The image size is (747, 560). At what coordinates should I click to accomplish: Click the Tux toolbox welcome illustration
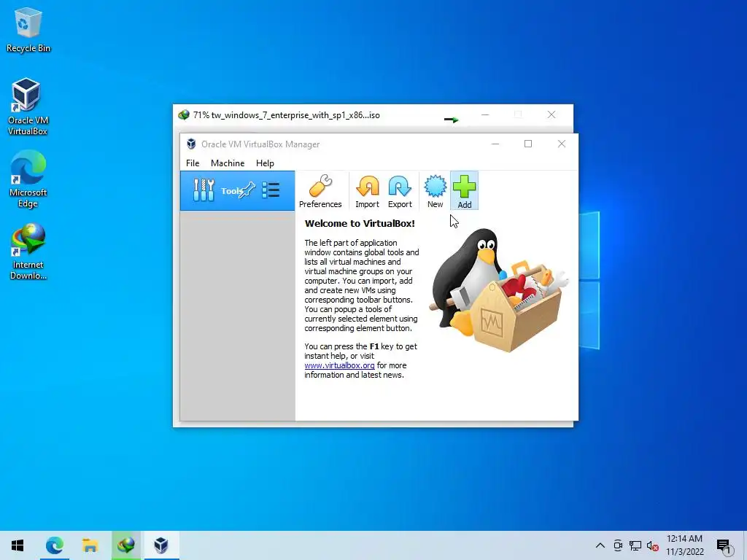pyautogui.click(x=499, y=290)
